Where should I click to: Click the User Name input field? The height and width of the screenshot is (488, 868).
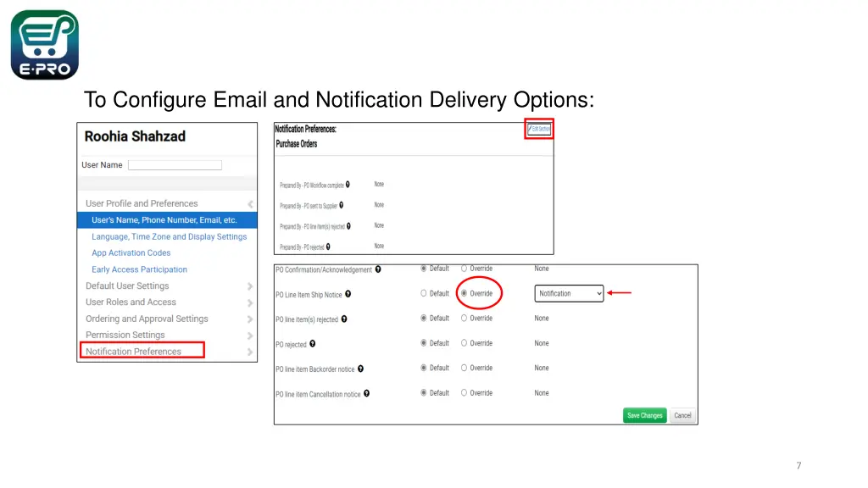[175, 165]
